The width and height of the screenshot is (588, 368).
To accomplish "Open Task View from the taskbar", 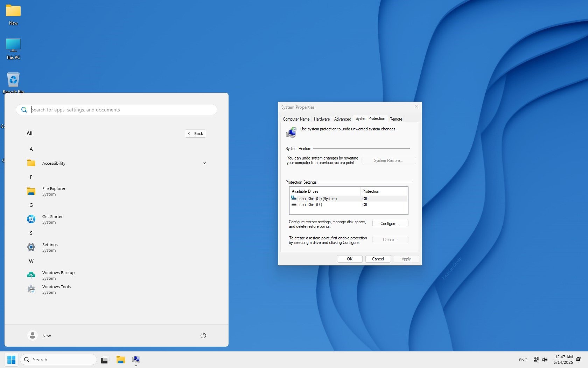I will coord(104,360).
